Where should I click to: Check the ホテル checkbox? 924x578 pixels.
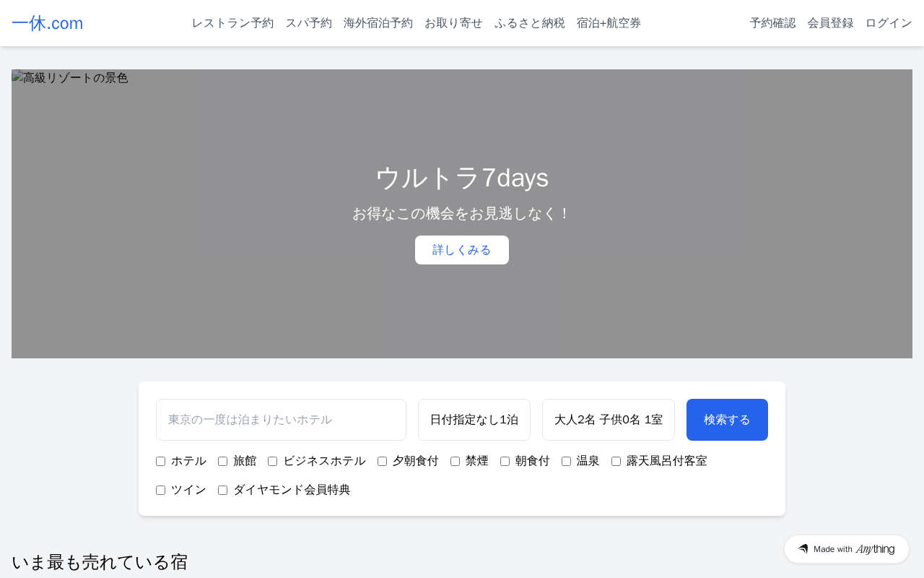(161, 462)
